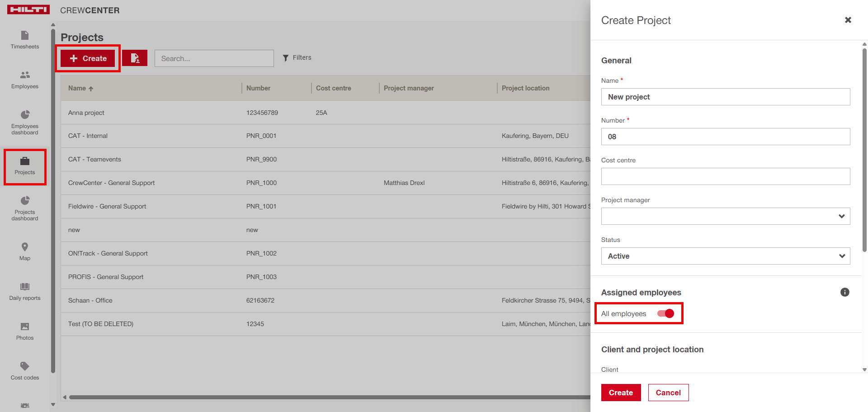Close the Create Project panel
The width and height of the screenshot is (868, 412).
coord(848,20)
